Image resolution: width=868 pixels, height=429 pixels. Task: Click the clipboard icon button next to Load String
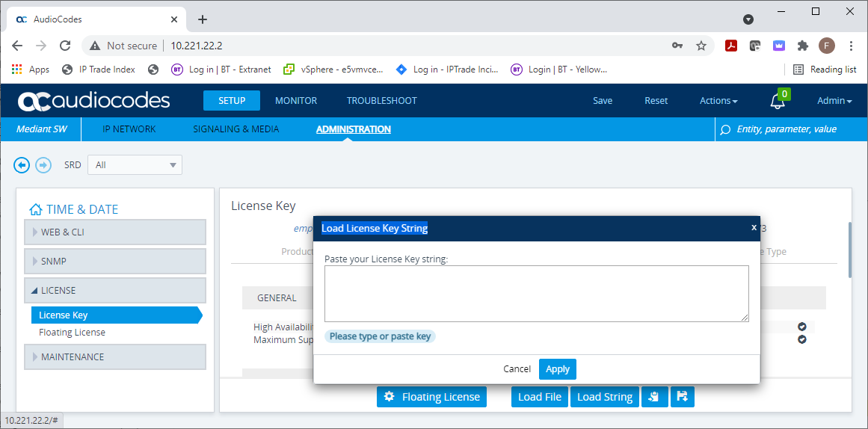(654, 396)
